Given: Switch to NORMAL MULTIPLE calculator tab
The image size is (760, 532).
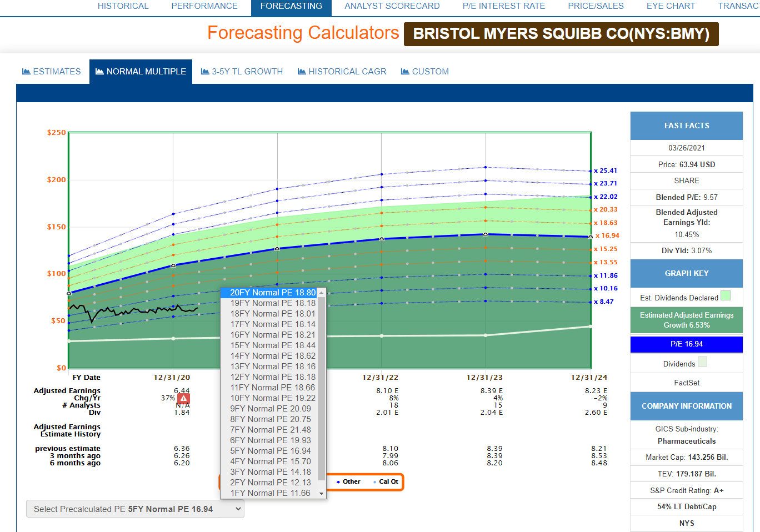Looking at the screenshot, I should pyautogui.click(x=141, y=72).
